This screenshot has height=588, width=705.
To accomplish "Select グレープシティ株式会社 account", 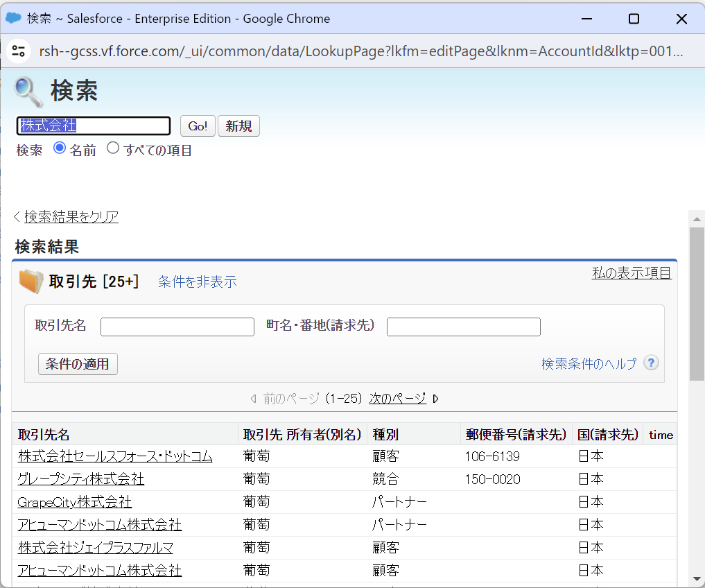I will pos(81,479).
